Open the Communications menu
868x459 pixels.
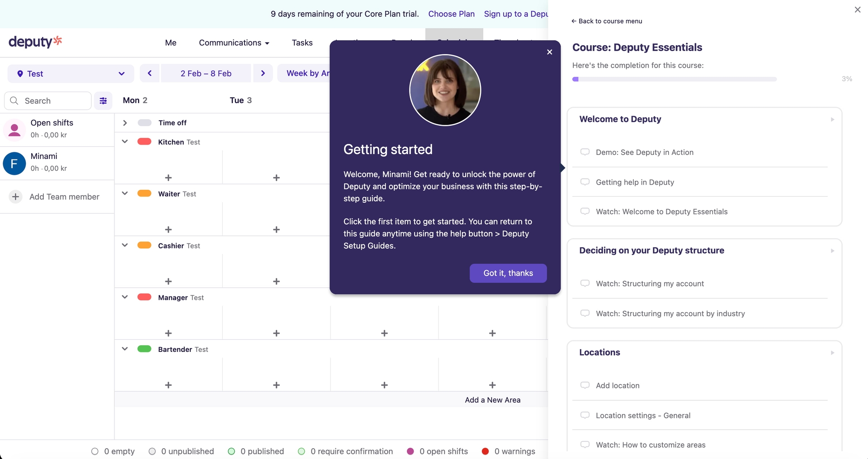(234, 42)
